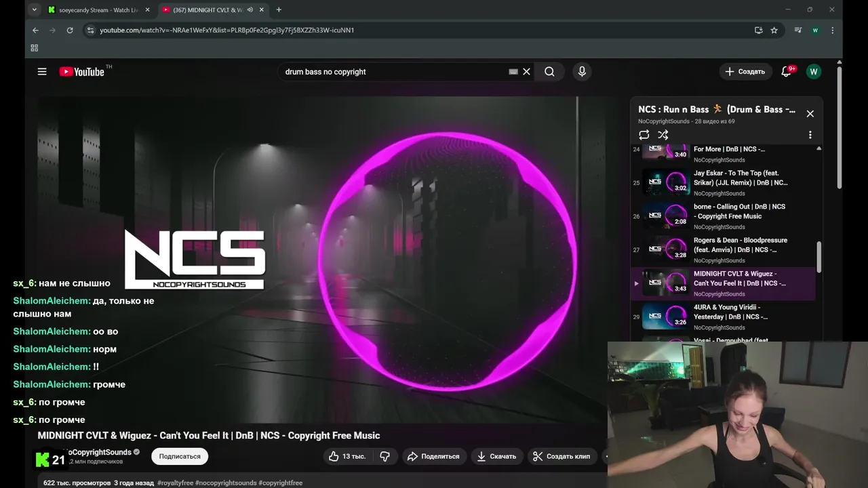
Task: Open site information icon in address bar
Action: 90,30
